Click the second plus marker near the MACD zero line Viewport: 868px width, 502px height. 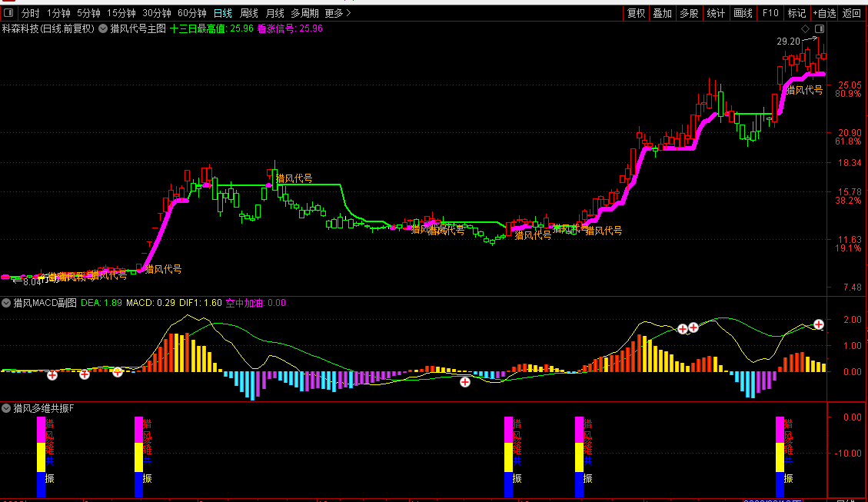click(84, 374)
